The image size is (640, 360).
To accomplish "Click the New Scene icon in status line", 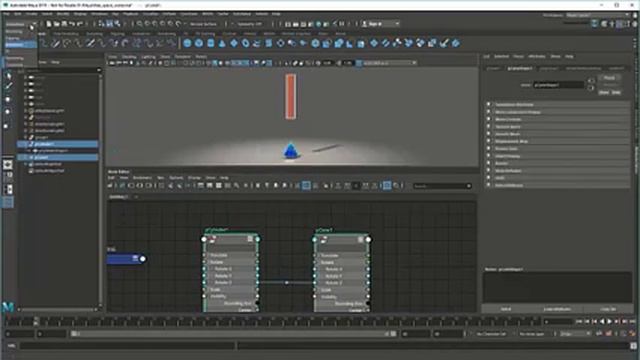I will (x=49, y=24).
